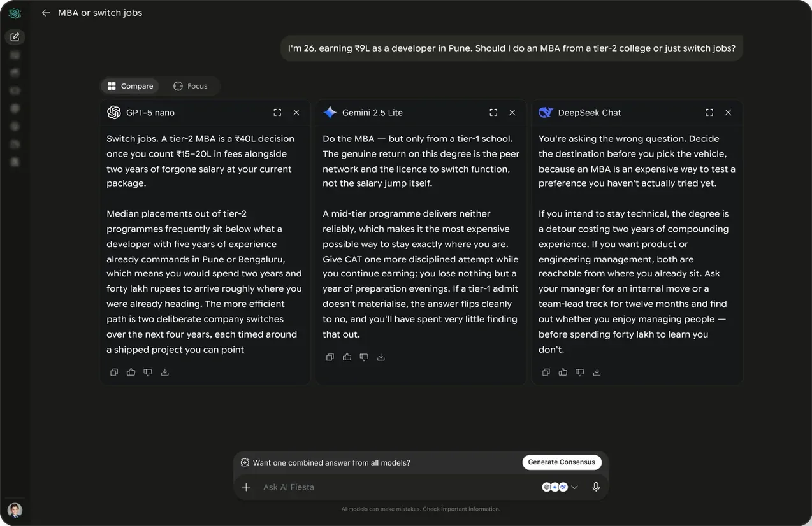
Task: Copy the Gemini 2.5 Lite response
Action: click(x=330, y=357)
